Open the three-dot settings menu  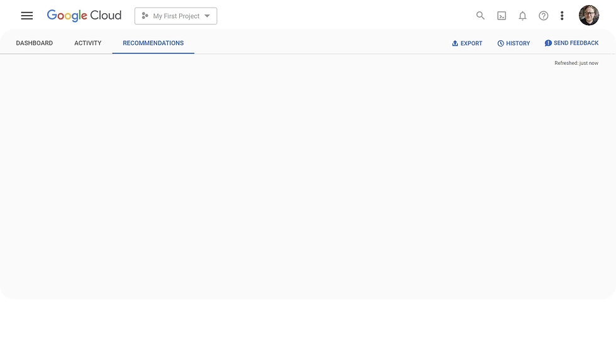click(562, 16)
